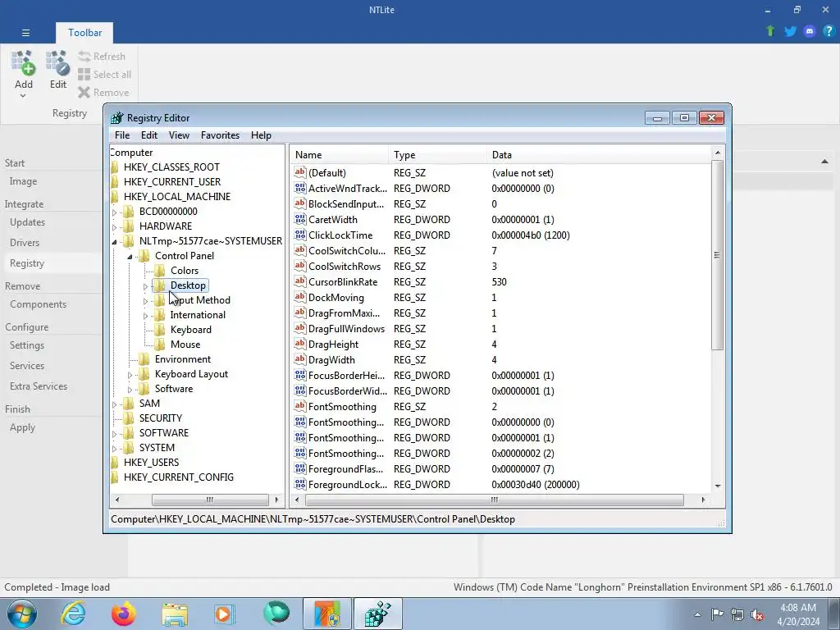
Task: Open the Start button on the taskbar
Action: 22,614
